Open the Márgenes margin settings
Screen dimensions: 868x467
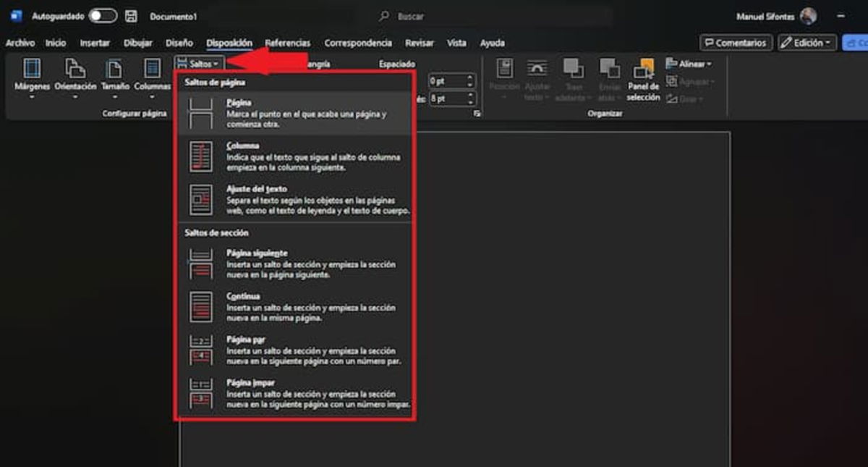click(x=33, y=77)
